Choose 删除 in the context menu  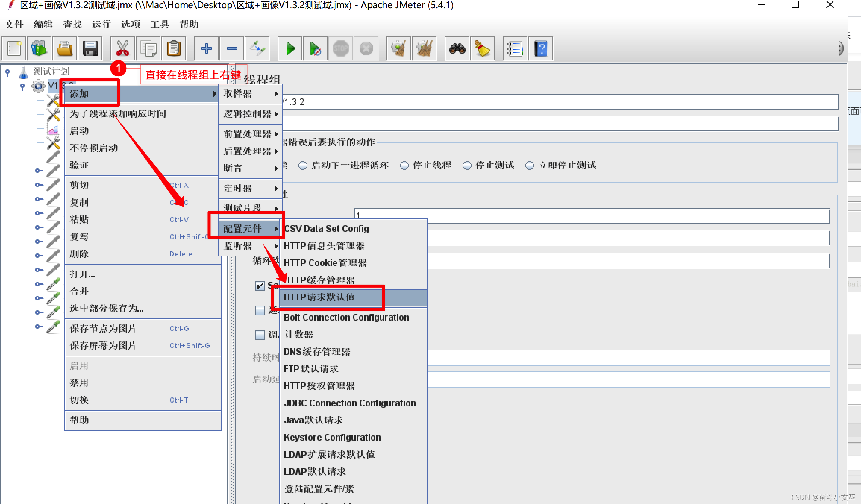tap(142, 254)
